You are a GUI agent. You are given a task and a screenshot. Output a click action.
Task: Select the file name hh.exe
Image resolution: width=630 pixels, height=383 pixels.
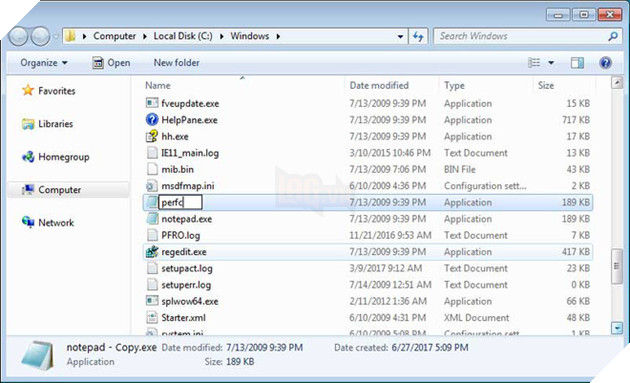click(x=175, y=136)
